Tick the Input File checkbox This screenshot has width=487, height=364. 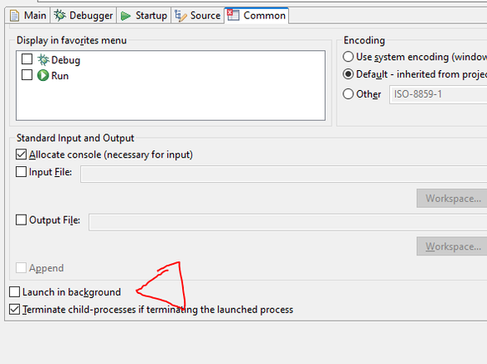21,172
